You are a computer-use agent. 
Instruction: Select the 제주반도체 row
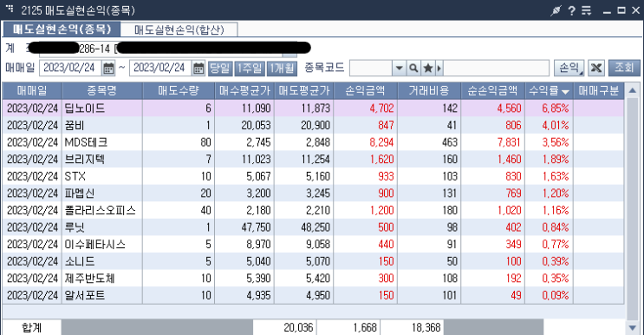point(313,279)
